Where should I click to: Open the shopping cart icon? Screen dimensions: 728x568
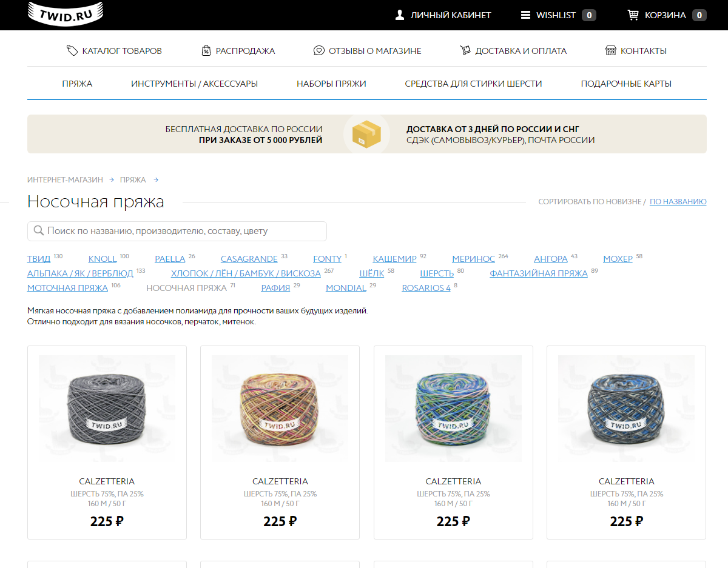pos(633,15)
